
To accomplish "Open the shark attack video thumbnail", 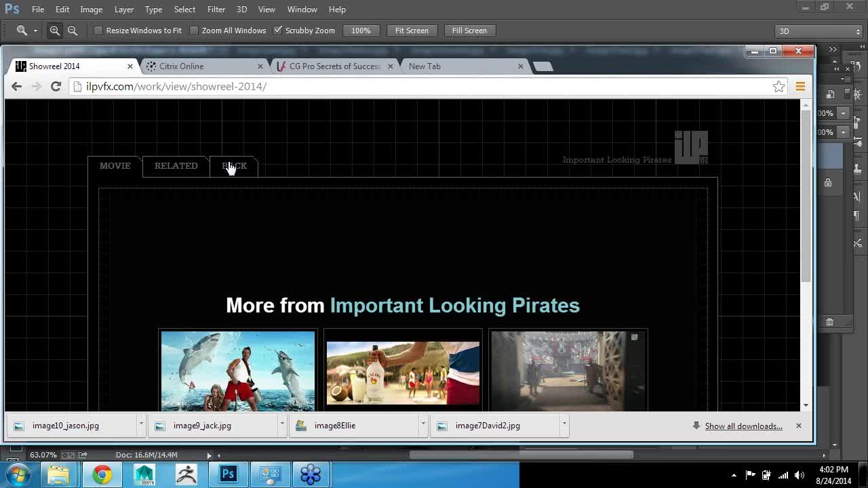I will pyautogui.click(x=238, y=371).
